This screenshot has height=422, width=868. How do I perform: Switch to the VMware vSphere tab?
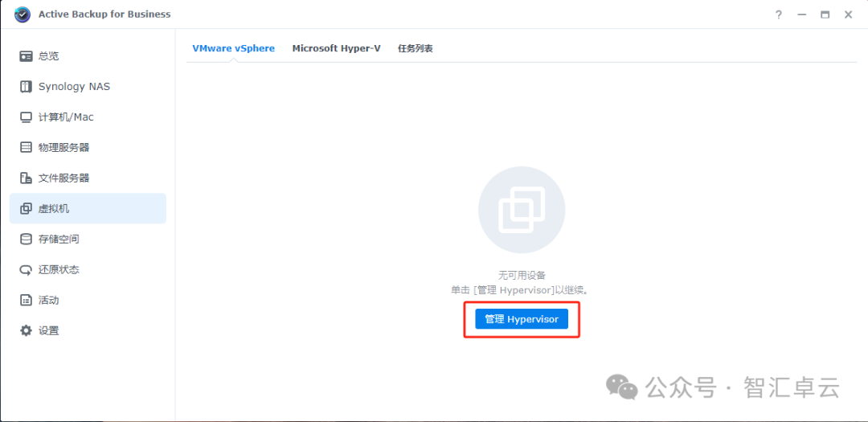click(234, 48)
